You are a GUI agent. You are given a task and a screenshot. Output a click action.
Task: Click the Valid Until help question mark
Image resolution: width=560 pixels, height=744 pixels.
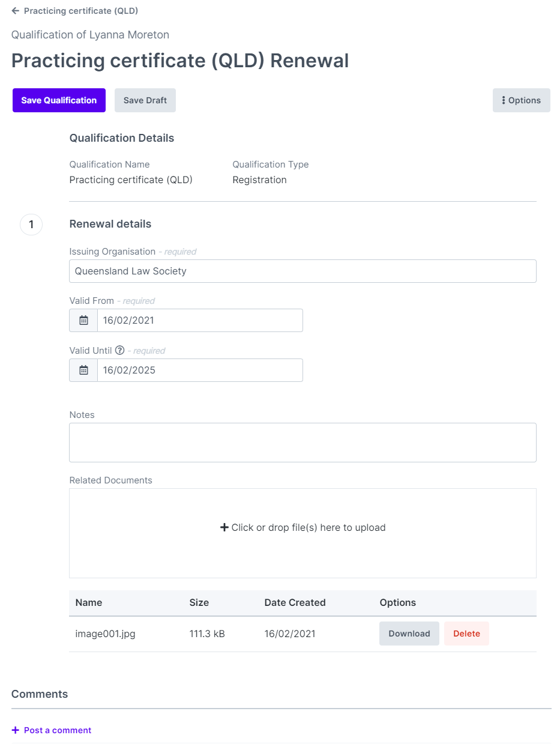coord(119,350)
